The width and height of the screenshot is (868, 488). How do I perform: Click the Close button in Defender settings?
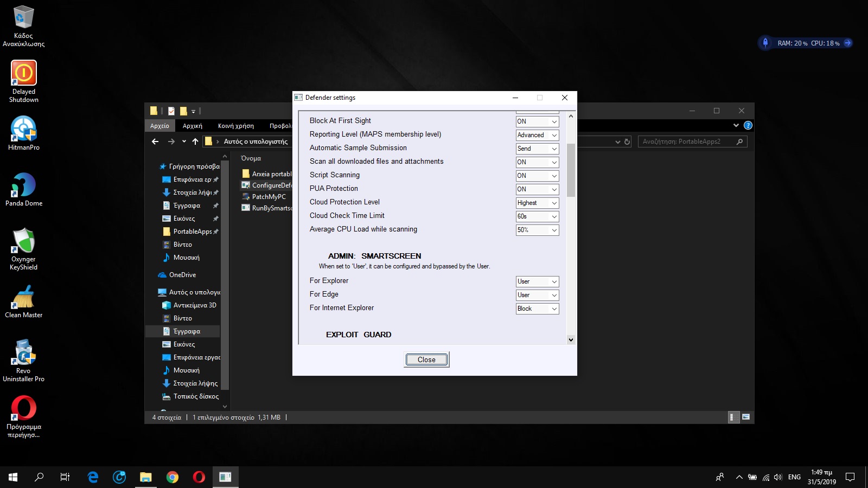[x=426, y=359]
